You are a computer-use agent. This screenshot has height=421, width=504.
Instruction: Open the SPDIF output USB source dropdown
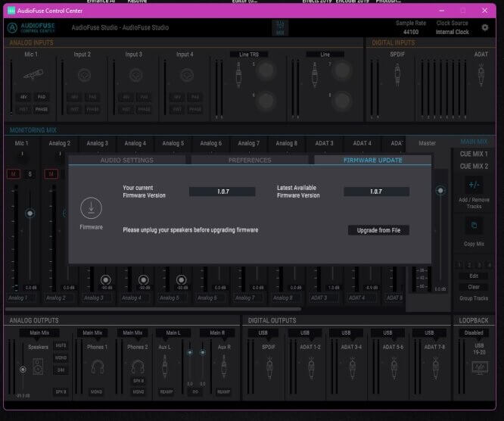coord(263,333)
